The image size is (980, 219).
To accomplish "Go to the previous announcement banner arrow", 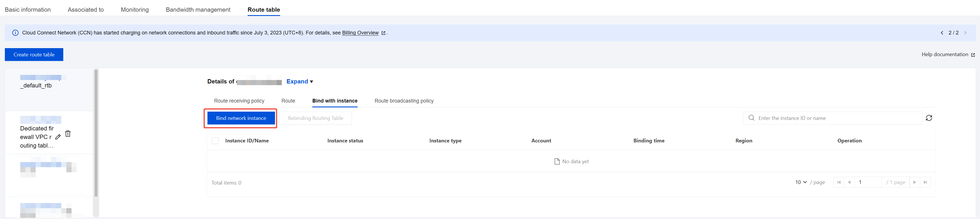I will (x=942, y=33).
